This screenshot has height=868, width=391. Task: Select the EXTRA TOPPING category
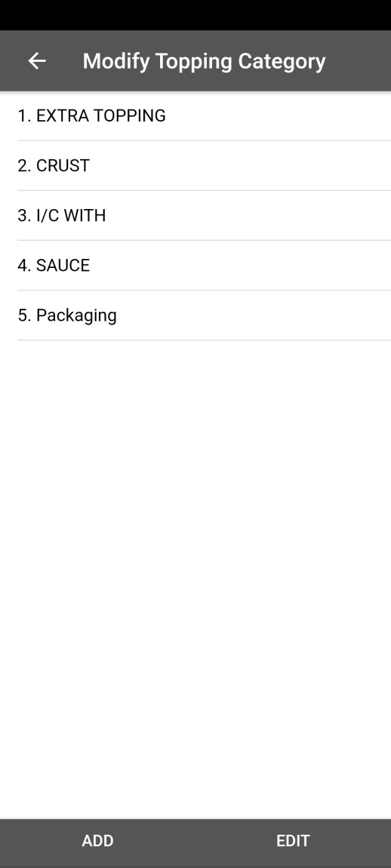pyautogui.click(x=195, y=115)
